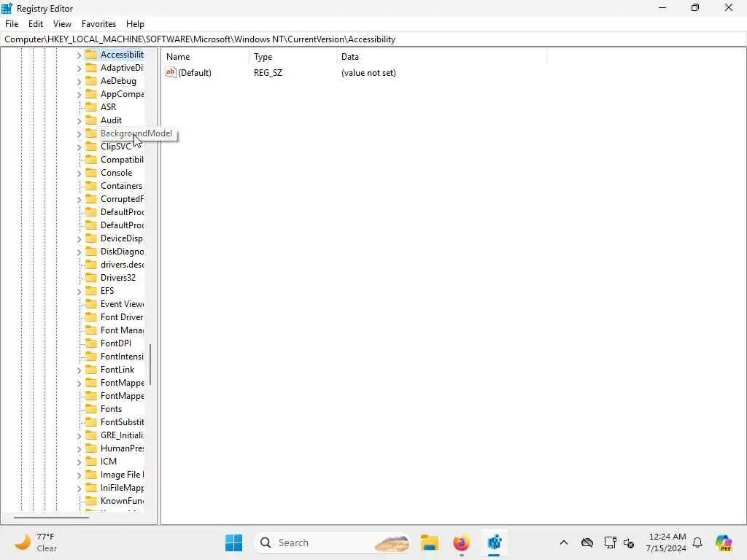Viewport: 747px width, 560px height.
Task: Open the Edit menu
Action: 35,24
